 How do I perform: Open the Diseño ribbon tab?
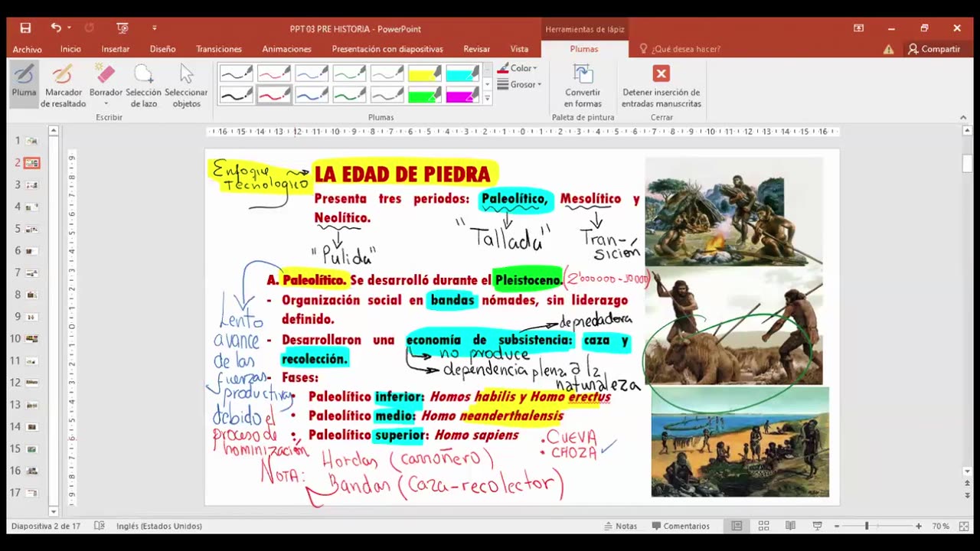(x=163, y=49)
